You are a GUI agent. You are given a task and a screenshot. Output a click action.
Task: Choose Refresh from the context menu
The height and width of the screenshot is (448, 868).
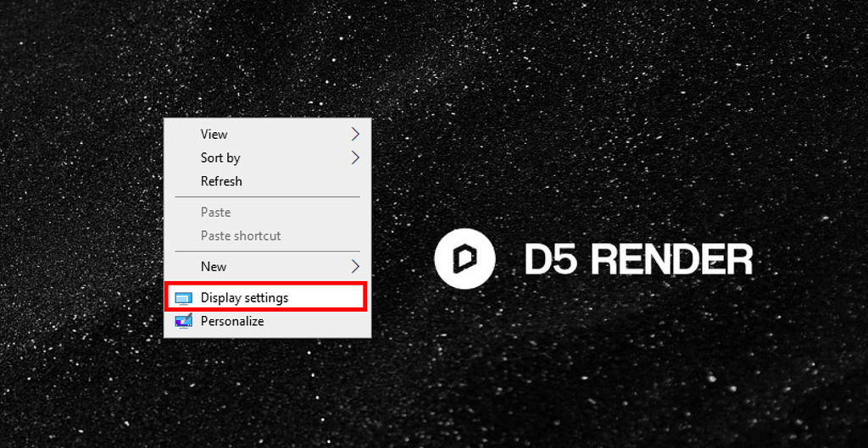tap(221, 181)
